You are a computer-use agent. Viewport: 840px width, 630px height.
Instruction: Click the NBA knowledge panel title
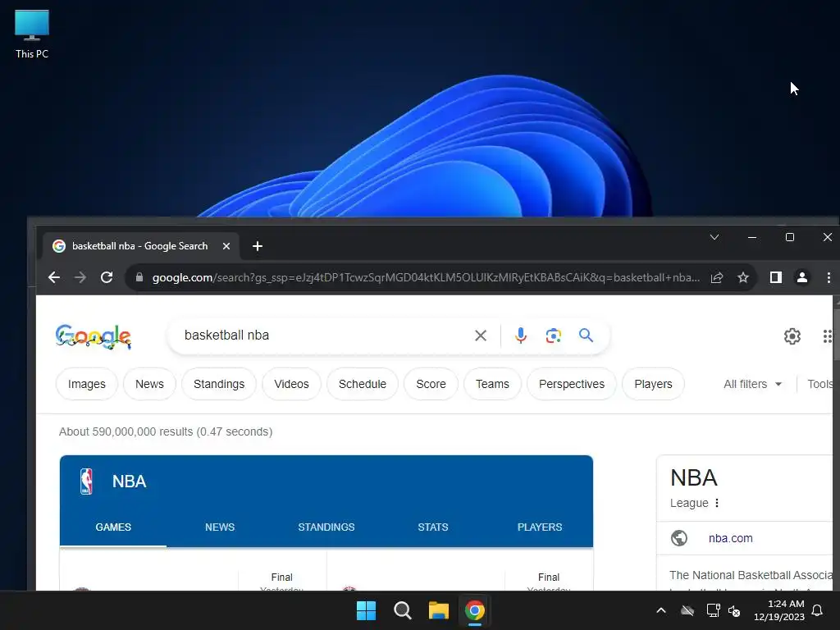(694, 477)
